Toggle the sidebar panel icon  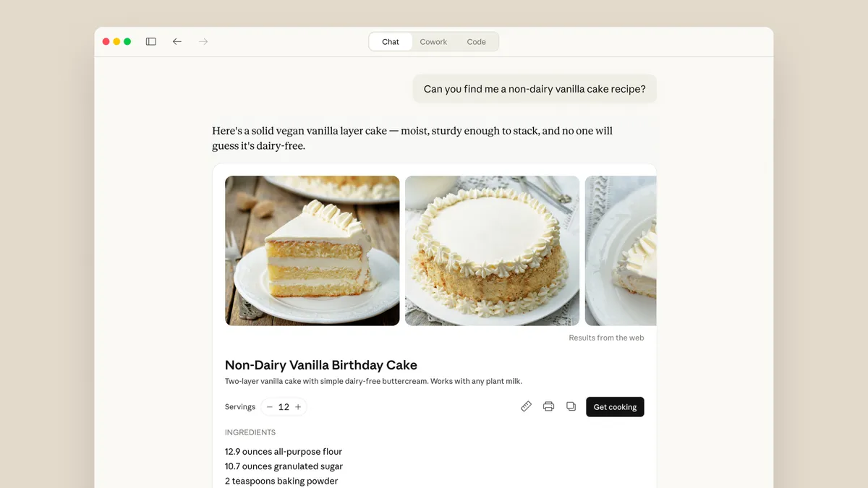(x=151, y=42)
